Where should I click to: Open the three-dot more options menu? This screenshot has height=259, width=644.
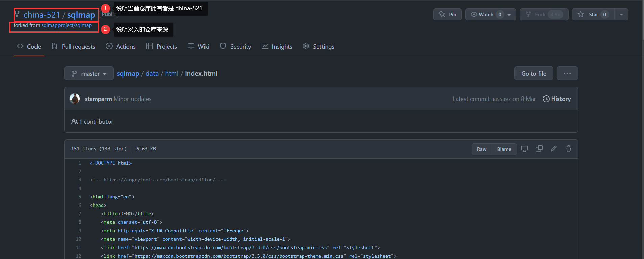pyautogui.click(x=567, y=73)
